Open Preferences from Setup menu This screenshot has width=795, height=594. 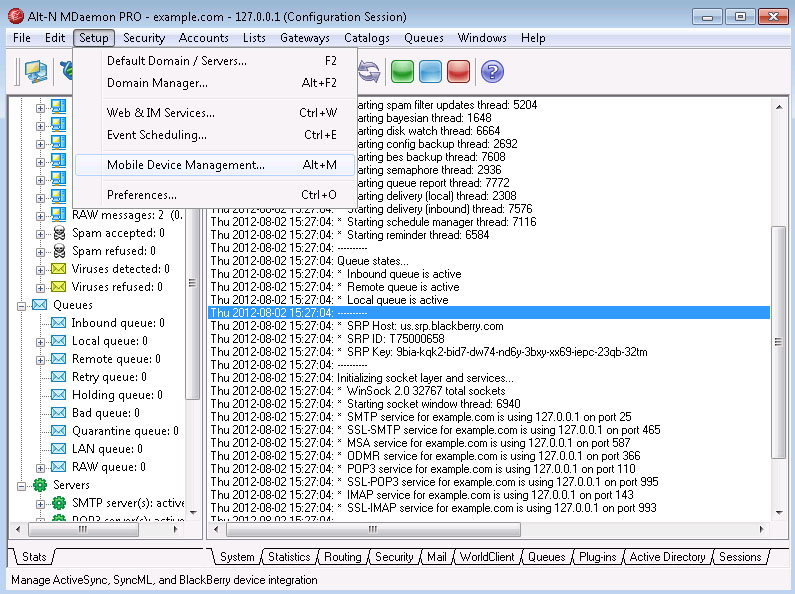click(215, 195)
